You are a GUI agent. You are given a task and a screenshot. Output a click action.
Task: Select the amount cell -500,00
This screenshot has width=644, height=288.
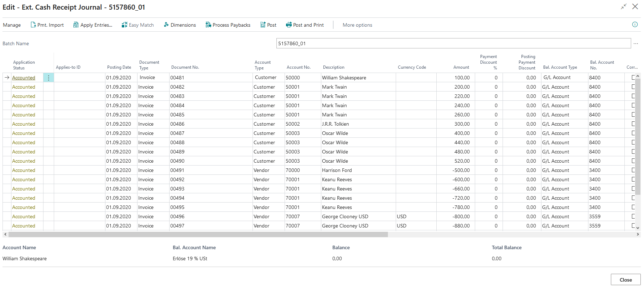456,170
